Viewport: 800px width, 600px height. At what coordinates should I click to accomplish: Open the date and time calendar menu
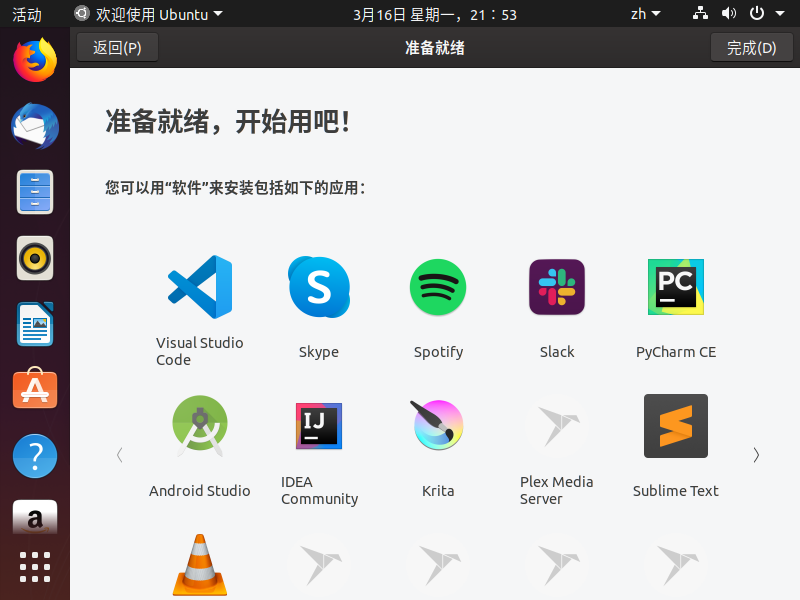(435, 14)
